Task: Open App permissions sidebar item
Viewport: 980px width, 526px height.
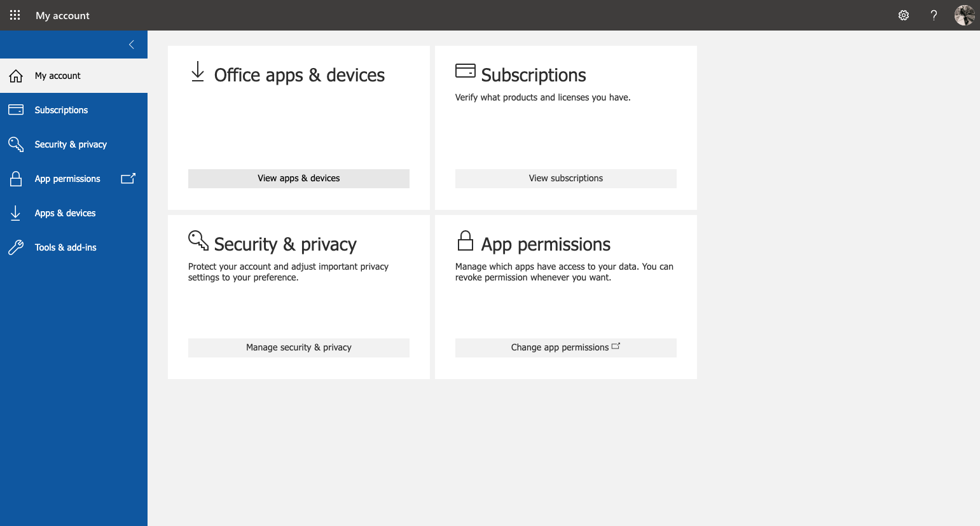Action: pos(74,179)
